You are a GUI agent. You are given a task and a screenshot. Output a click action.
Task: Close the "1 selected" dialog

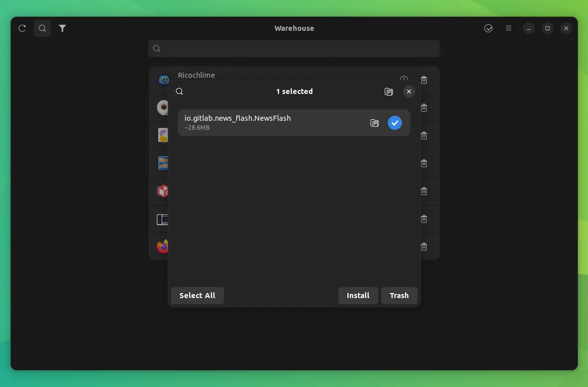click(x=409, y=91)
